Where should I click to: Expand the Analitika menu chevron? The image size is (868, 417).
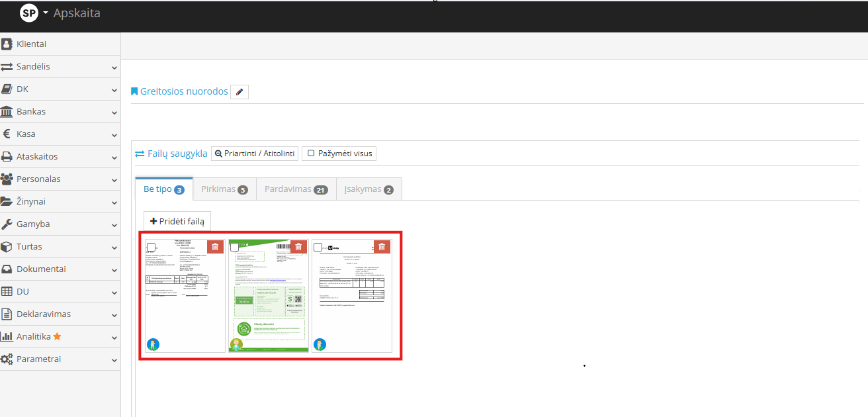(114, 338)
